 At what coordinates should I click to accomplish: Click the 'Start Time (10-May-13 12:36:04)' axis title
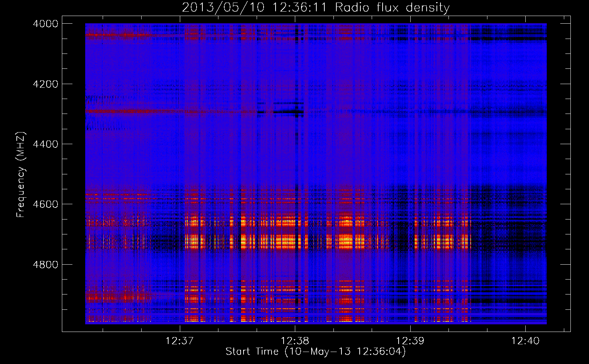click(x=316, y=352)
